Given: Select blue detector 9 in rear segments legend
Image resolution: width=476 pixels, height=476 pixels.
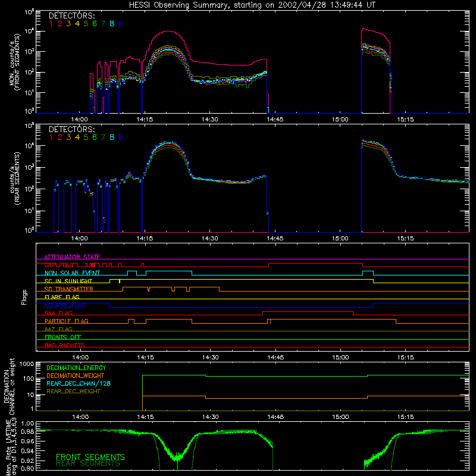Looking at the screenshot, I should pos(121,137).
